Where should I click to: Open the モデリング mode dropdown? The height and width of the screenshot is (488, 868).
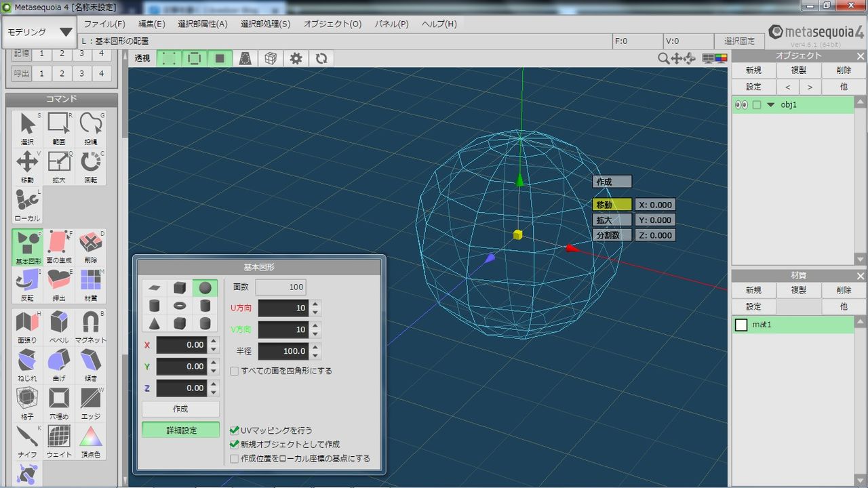(x=39, y=32)
